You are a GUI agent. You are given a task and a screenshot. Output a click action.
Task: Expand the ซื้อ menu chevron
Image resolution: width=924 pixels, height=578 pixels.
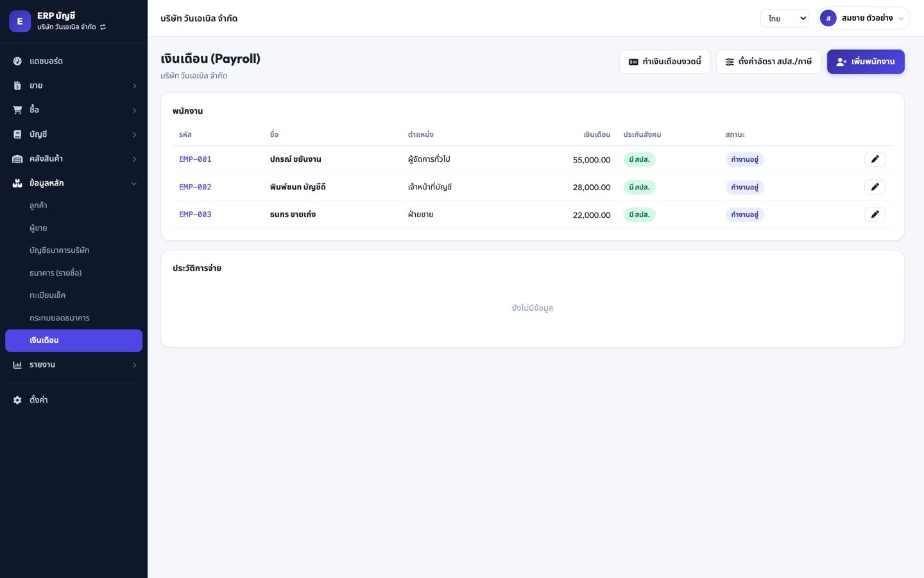(x=134, y=110)
